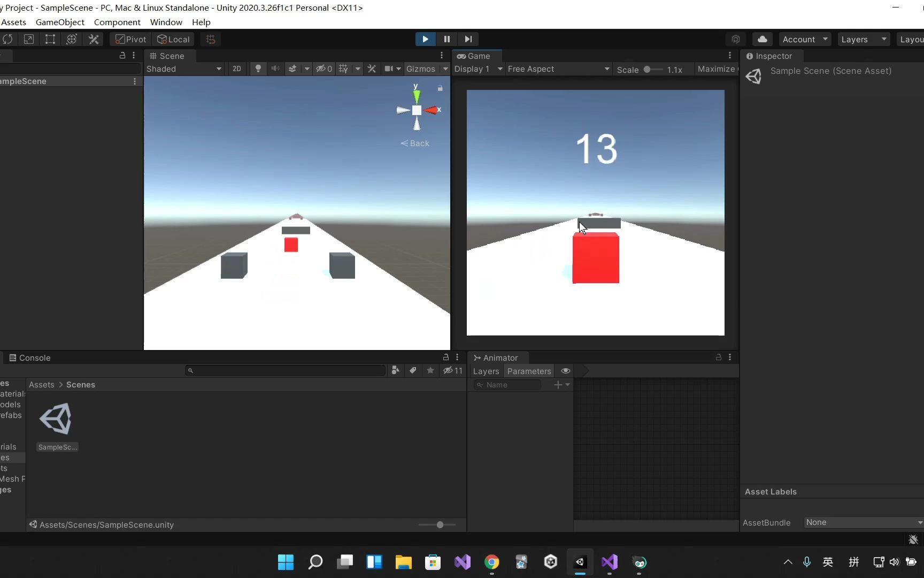
Task: Open the Layers dropdown
Action: coord(863,39)
